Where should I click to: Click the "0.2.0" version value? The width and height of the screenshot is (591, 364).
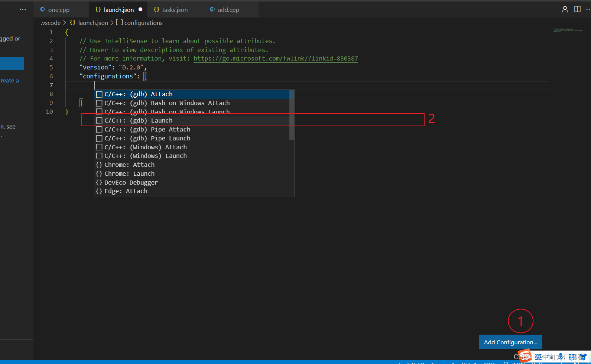(131, 68)
